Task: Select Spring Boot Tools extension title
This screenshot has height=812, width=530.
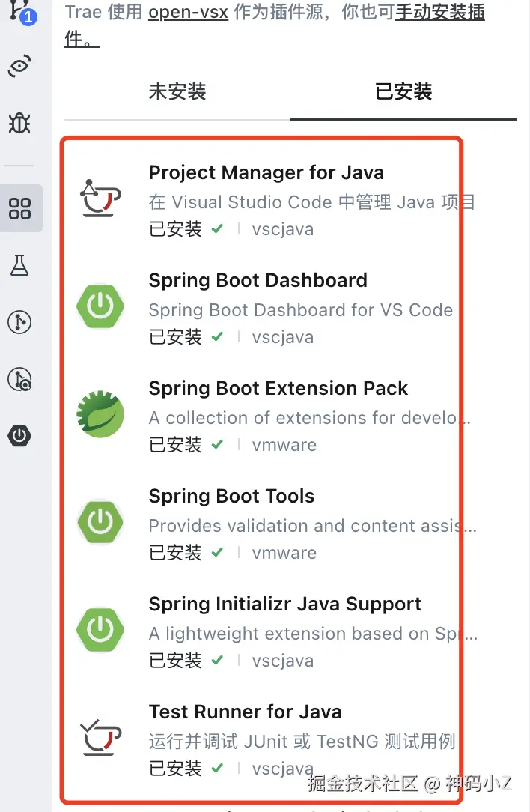Action: 231,496
